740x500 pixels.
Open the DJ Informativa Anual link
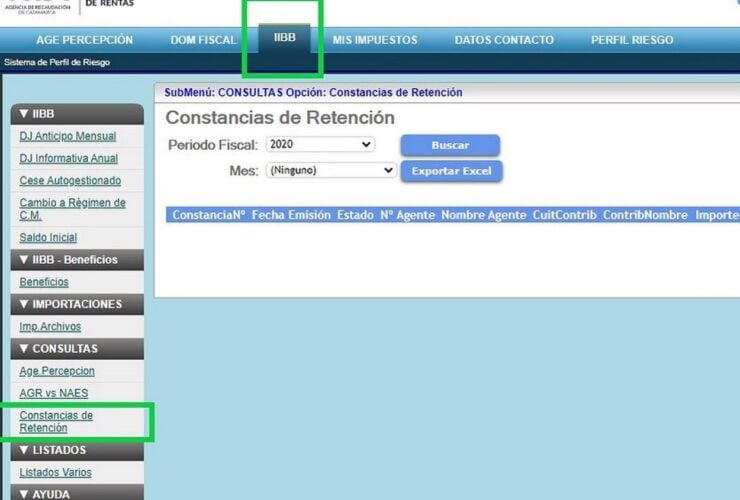pos(68,158)
